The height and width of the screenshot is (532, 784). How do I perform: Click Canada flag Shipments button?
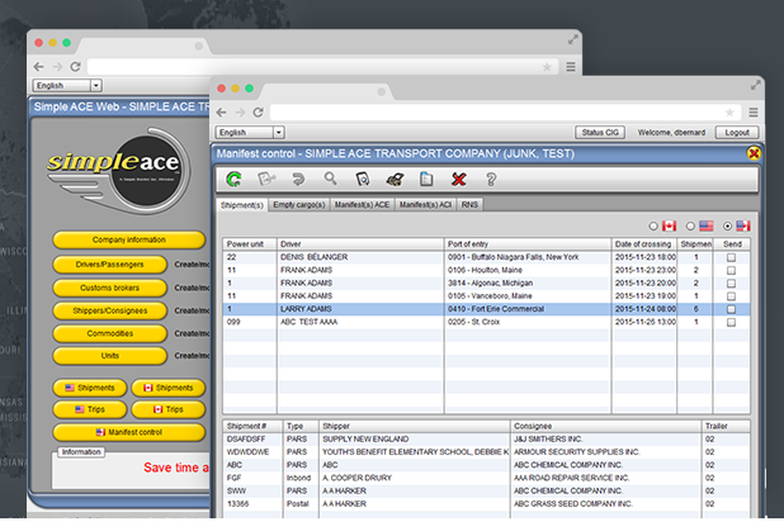point(169,388)
